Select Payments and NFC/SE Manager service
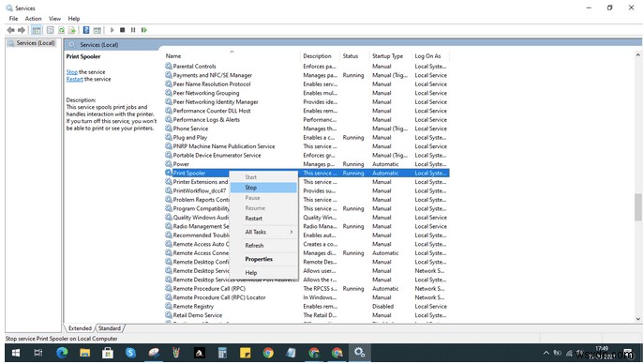This screenshot has width=644, height=364. pyautogui.click(x=307, y=75)
